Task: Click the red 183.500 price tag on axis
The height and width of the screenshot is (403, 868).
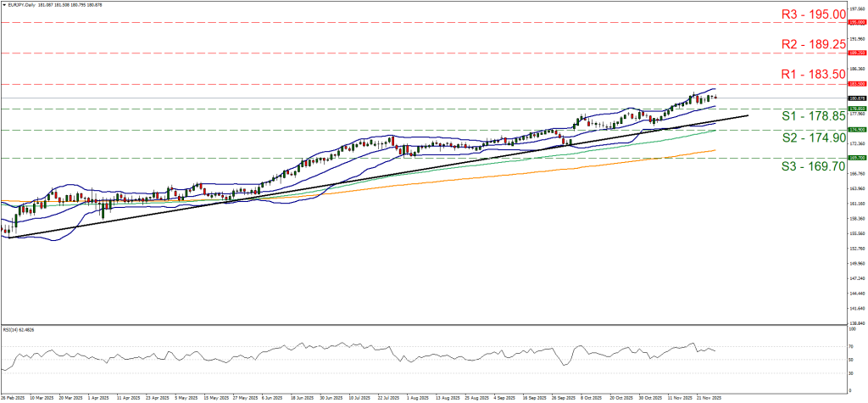Action: click(x=857, y=84)
